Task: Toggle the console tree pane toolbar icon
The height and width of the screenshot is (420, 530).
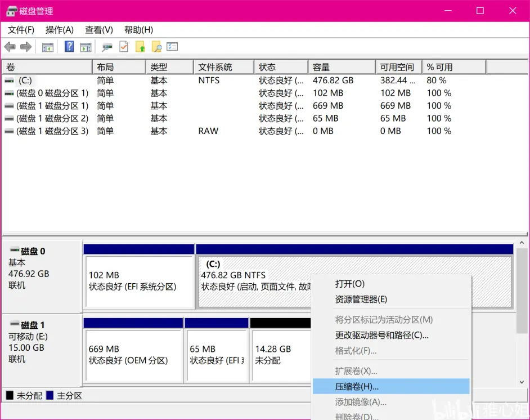Action: click(47, 47)
